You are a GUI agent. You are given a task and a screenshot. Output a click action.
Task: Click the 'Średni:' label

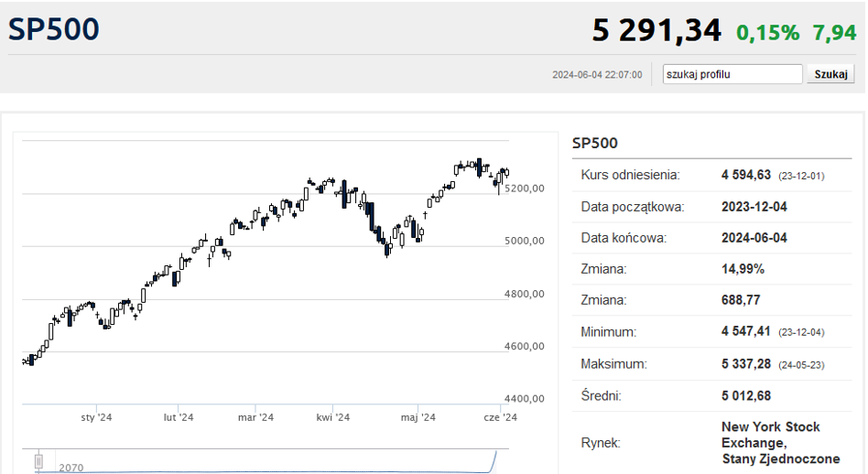pos(601,396)
